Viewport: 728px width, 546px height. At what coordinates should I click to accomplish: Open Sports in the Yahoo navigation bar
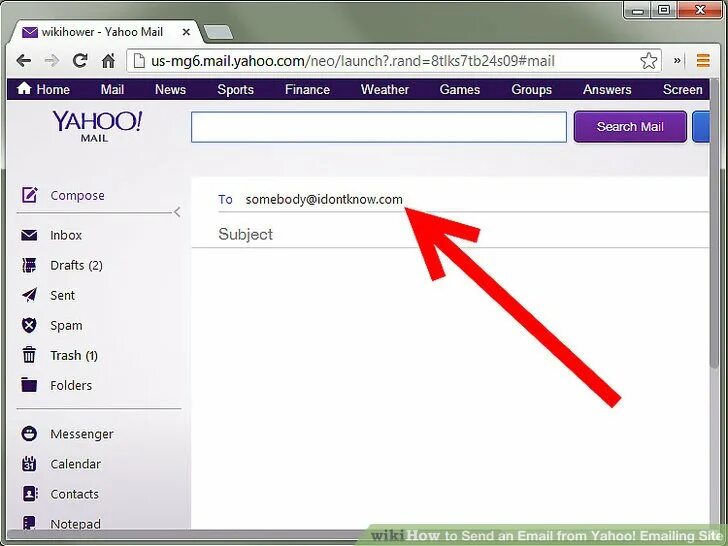[x=235, y=89]
